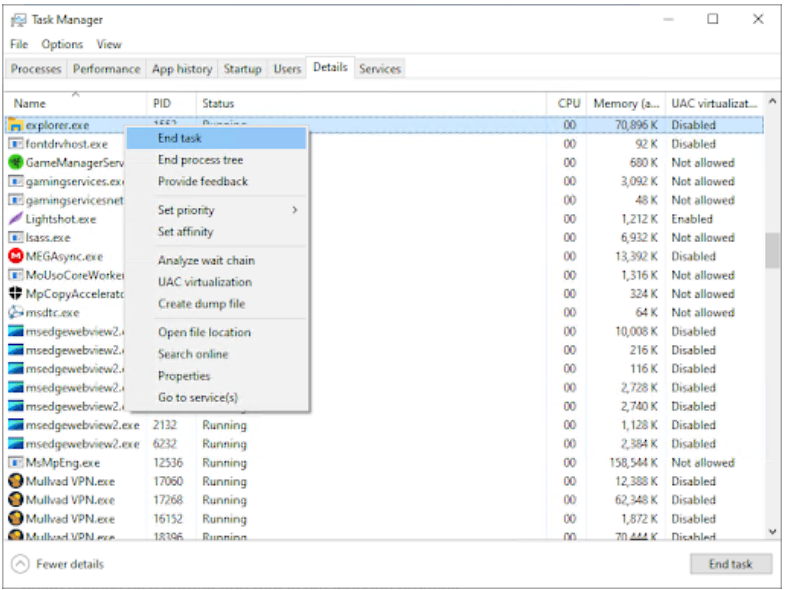
Task: Open the Options menu
Action: click(62, 45)
